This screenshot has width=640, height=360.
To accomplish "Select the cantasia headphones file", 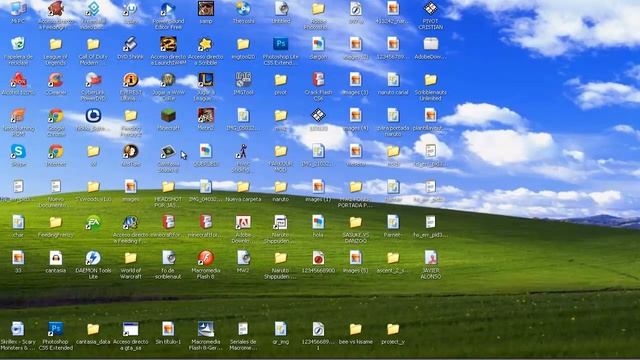I will [x=56, y=258].
